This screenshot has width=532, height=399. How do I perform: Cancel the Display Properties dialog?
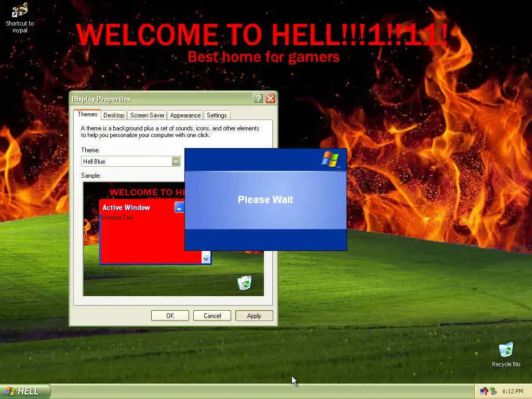[x=212, y=315]
